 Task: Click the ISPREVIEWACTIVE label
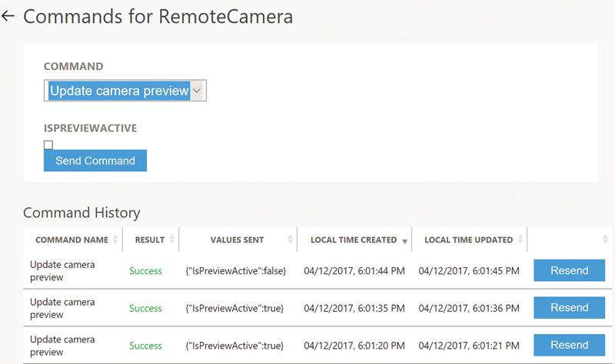coord(90,128)
